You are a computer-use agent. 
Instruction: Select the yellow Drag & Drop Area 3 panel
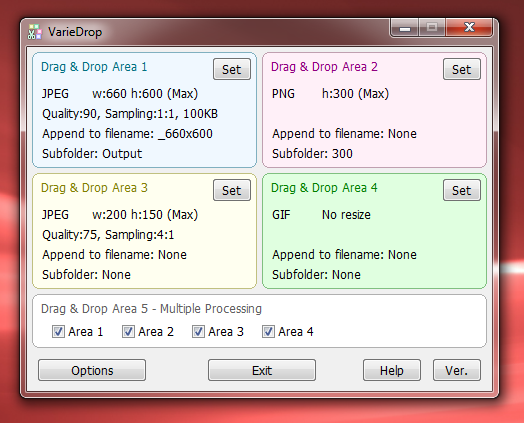coord(144,231)
